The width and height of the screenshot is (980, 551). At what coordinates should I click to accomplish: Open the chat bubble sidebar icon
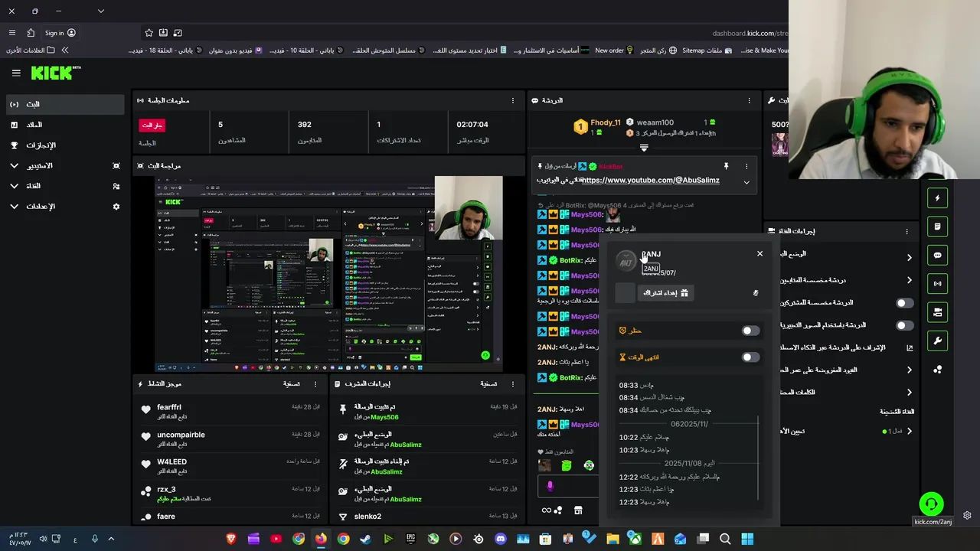click(x=937, y=255)
